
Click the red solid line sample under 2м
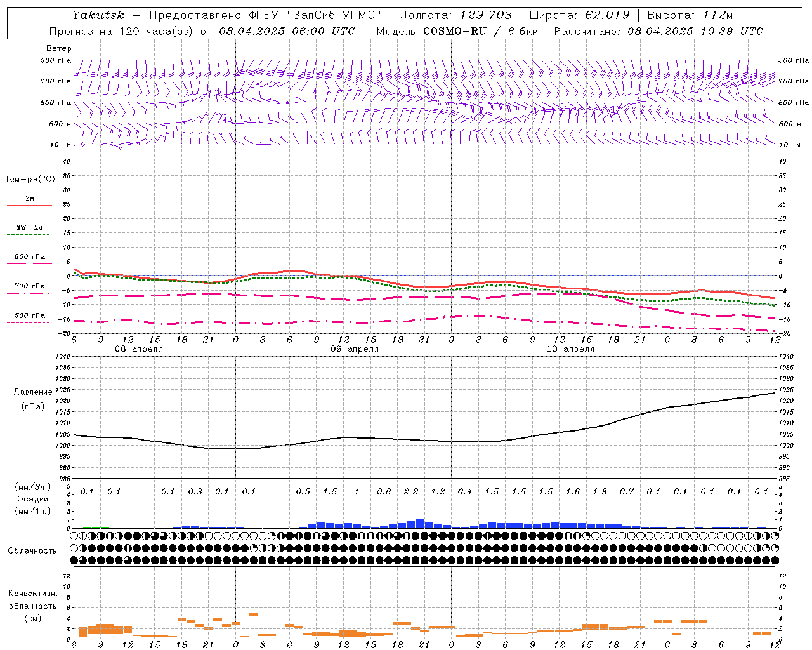[29, 206]
